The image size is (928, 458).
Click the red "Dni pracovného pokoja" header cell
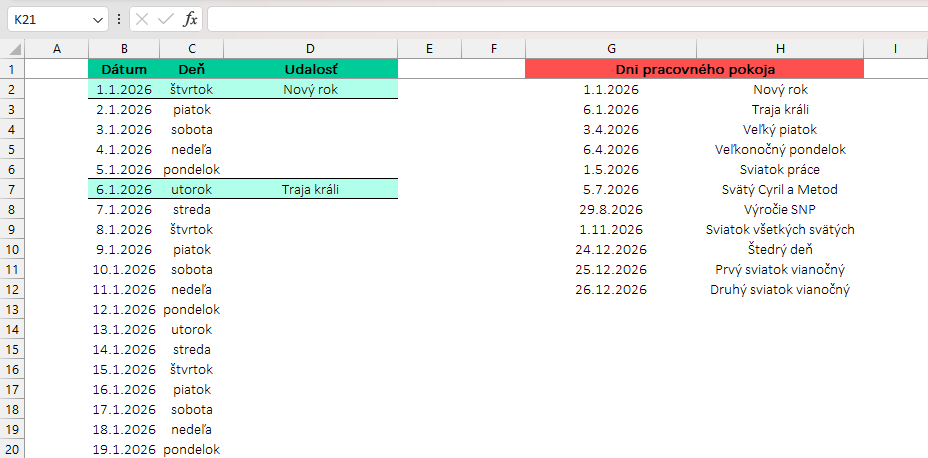click(694, 69)
